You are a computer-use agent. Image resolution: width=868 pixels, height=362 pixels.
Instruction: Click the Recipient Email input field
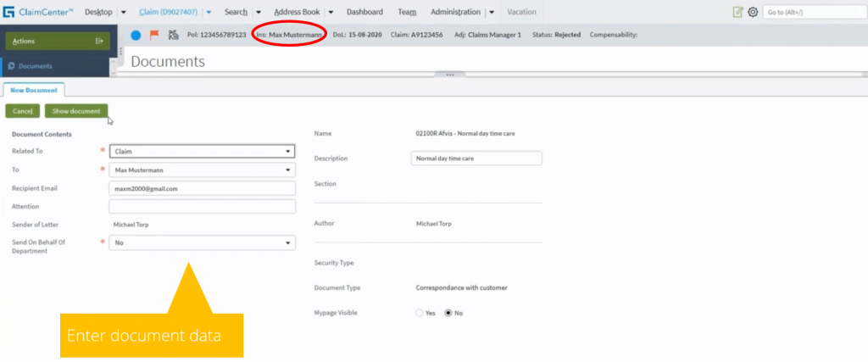click(x=202, y=189)
